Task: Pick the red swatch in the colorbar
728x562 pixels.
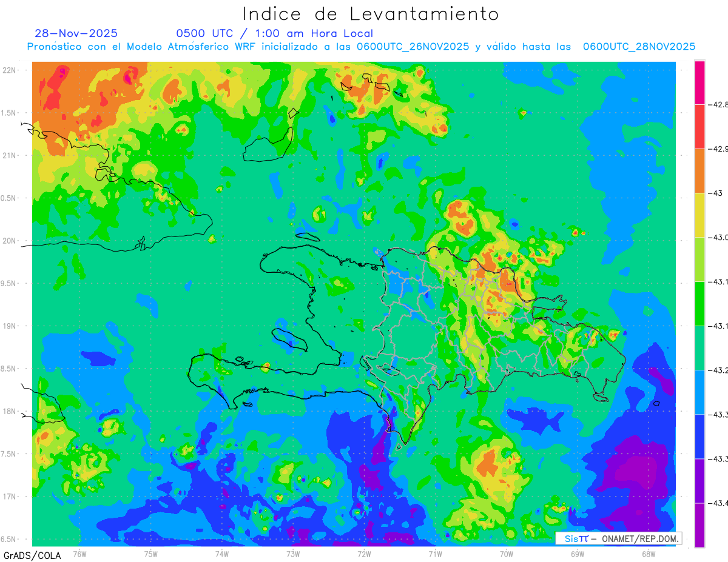Action: point(699,126)
